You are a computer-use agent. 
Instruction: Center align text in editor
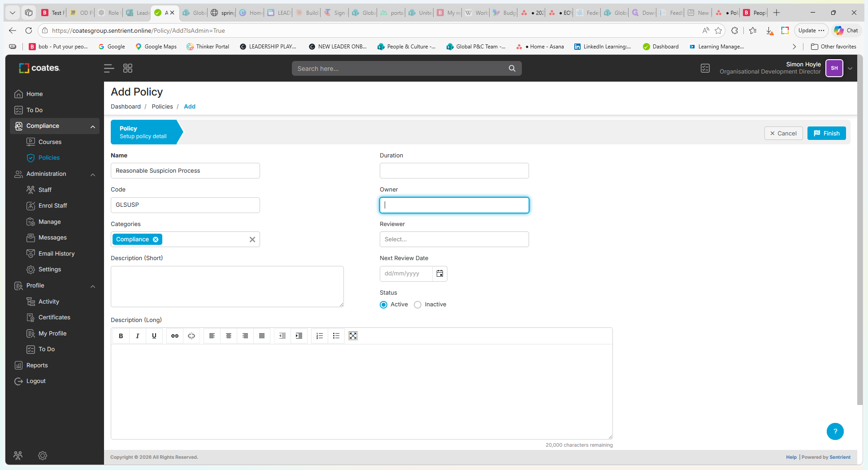[x=229, y=336]
